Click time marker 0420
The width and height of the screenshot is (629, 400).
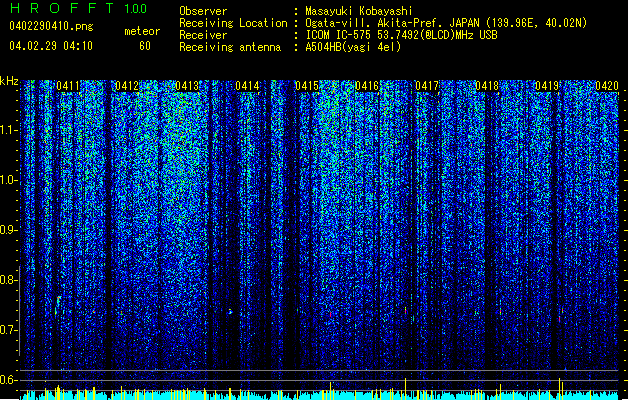click(607, 86)
